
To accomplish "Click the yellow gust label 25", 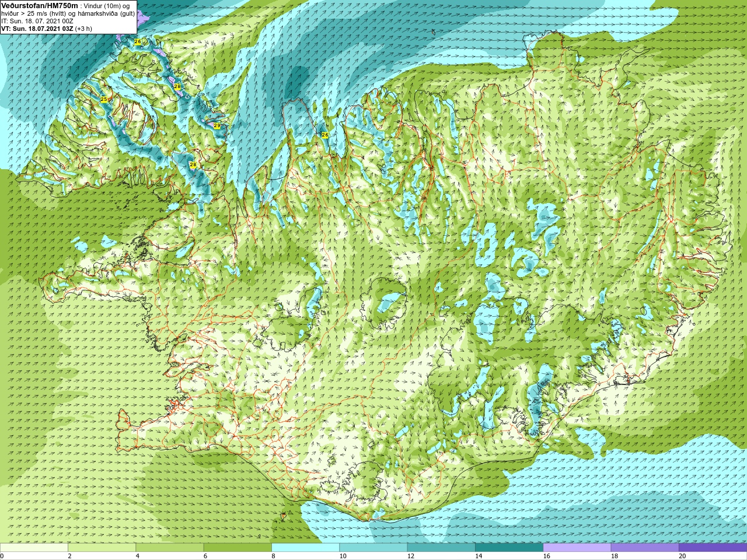I will 104,100.
